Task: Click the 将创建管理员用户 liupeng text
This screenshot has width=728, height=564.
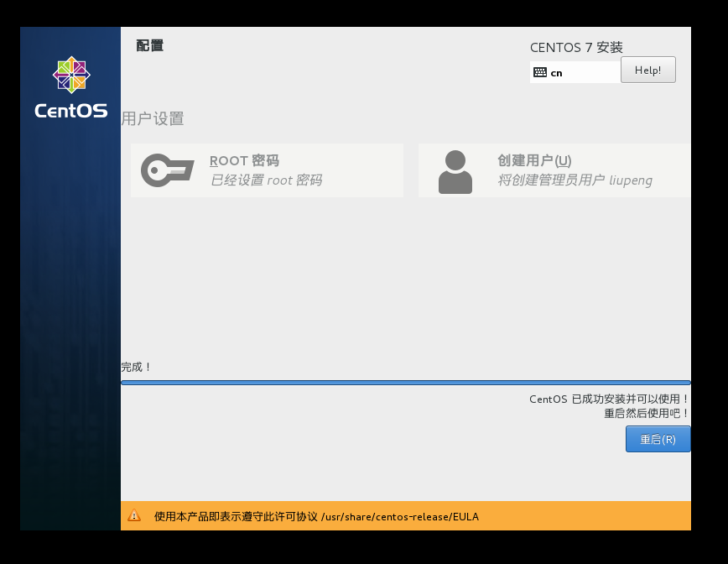Action: (x=575, y=180)
